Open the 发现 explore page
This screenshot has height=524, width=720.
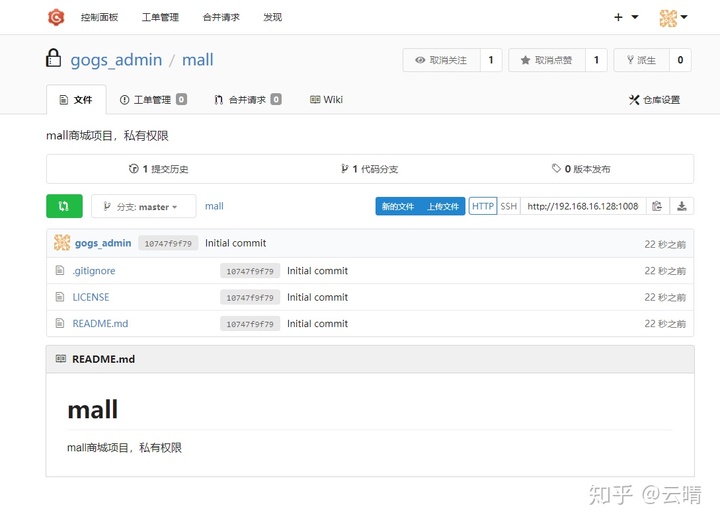tap(272, 17)
